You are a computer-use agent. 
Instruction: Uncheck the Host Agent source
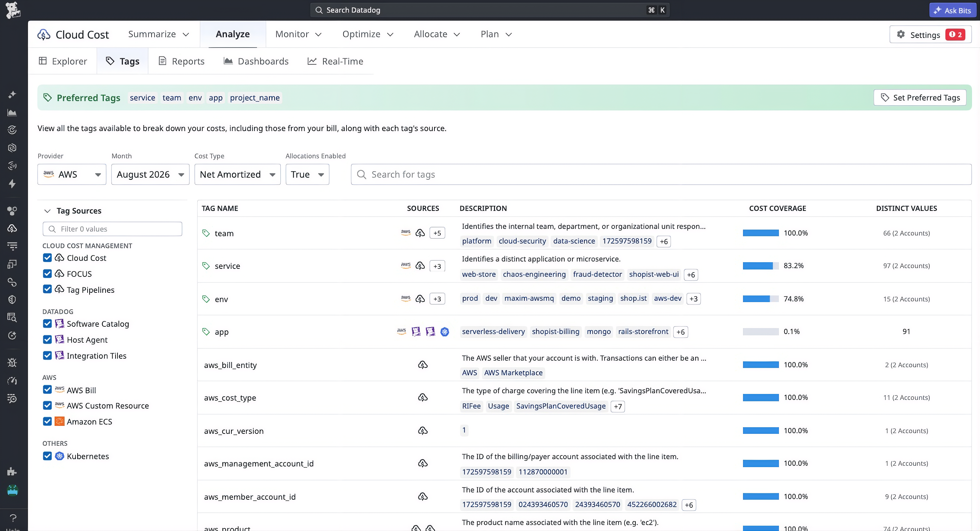[x=47, y=340]
